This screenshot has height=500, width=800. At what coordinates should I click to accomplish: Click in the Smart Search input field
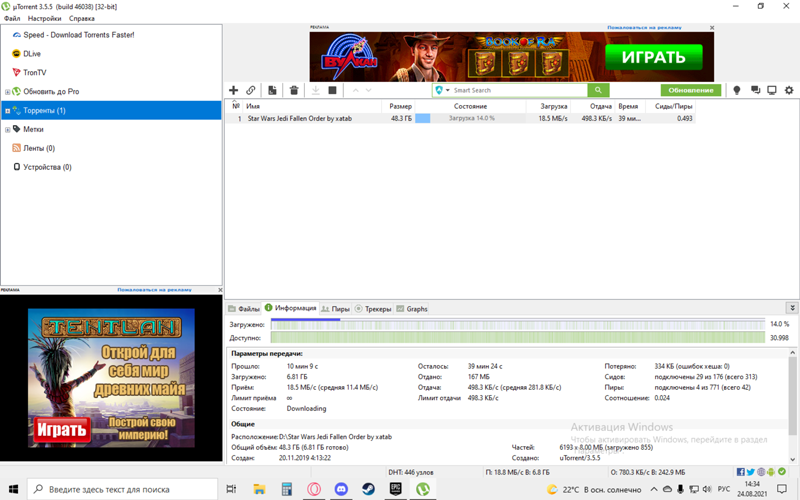pyautogui.click(x=519, y=90)
